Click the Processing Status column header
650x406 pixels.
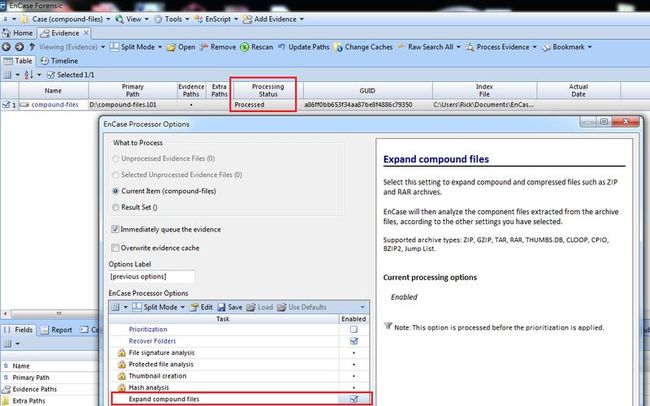click(268, 90)
